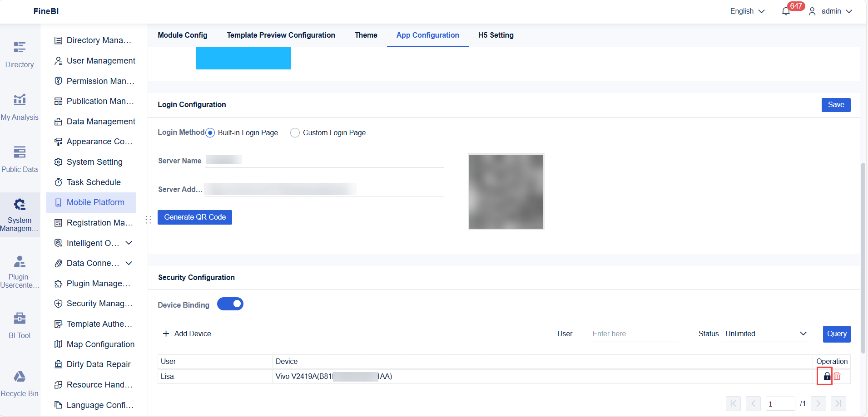Click the User Management person icon
This screenshot has height=417, width=868.
click(x=58, y=61)
